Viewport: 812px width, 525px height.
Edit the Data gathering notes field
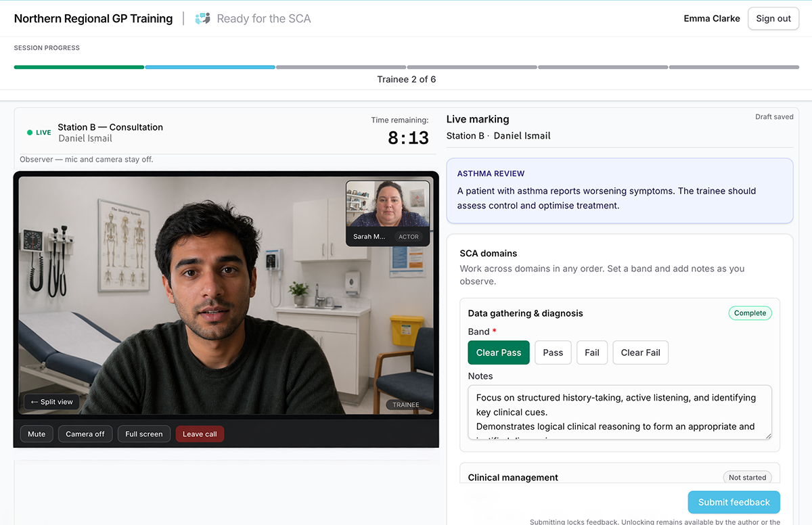(x=618, y=413)
